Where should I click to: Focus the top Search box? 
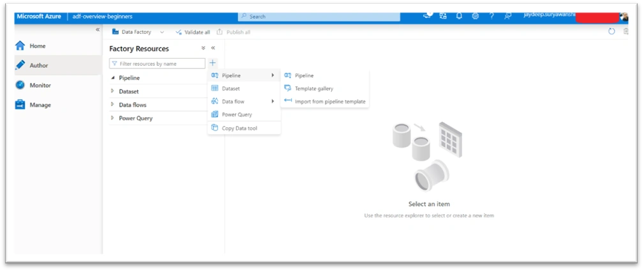[319, 17]
